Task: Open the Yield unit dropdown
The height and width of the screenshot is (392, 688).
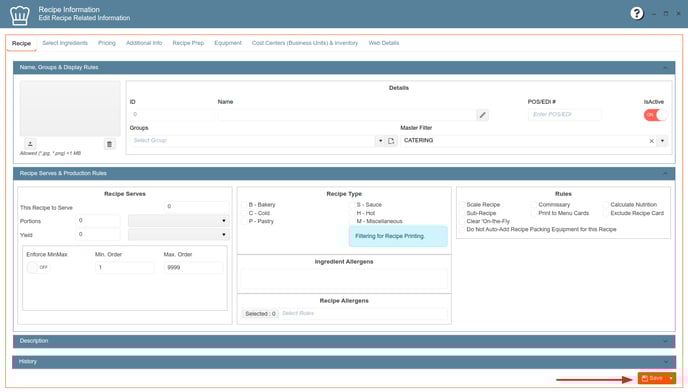Action: coord(179,235)
